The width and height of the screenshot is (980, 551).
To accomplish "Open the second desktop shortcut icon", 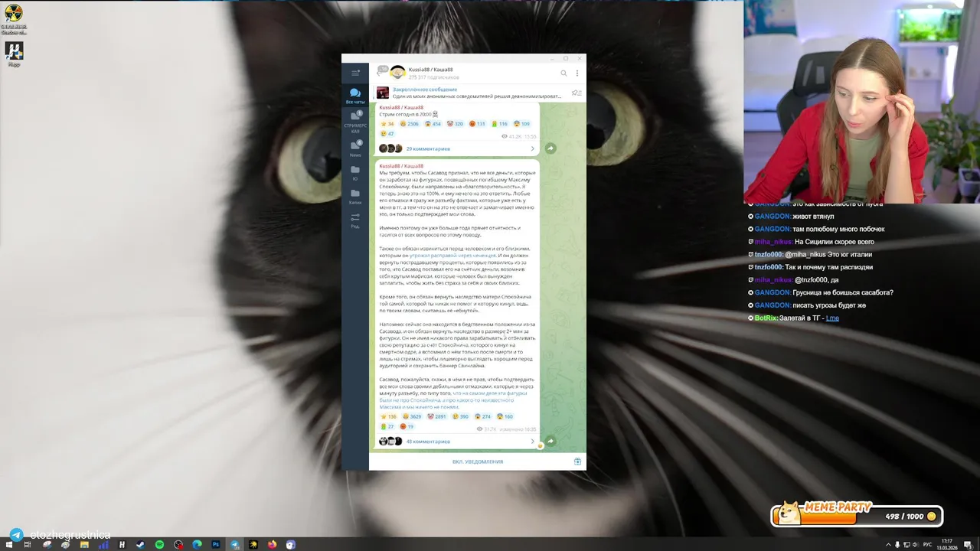I will pyautogui.click(x=14, y=54).
